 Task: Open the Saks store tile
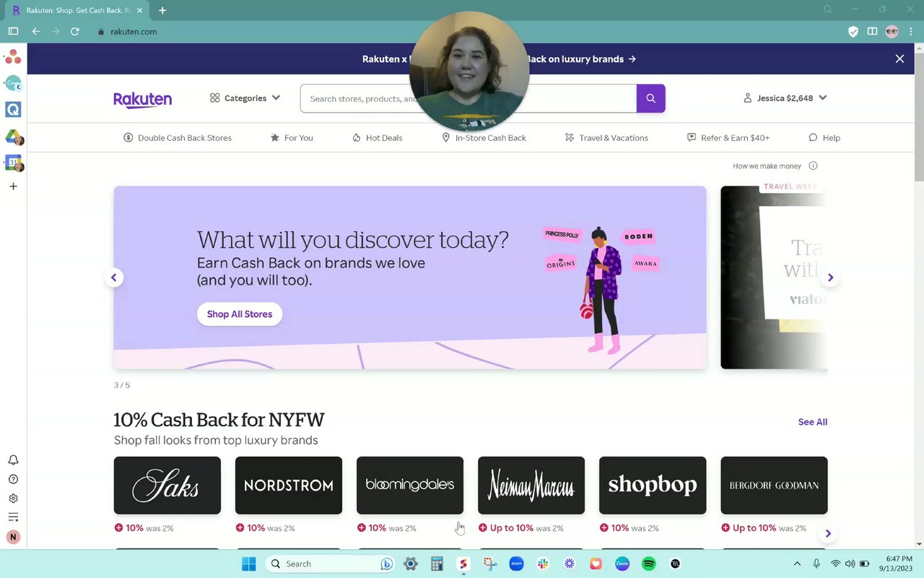(x=167, y=486)
